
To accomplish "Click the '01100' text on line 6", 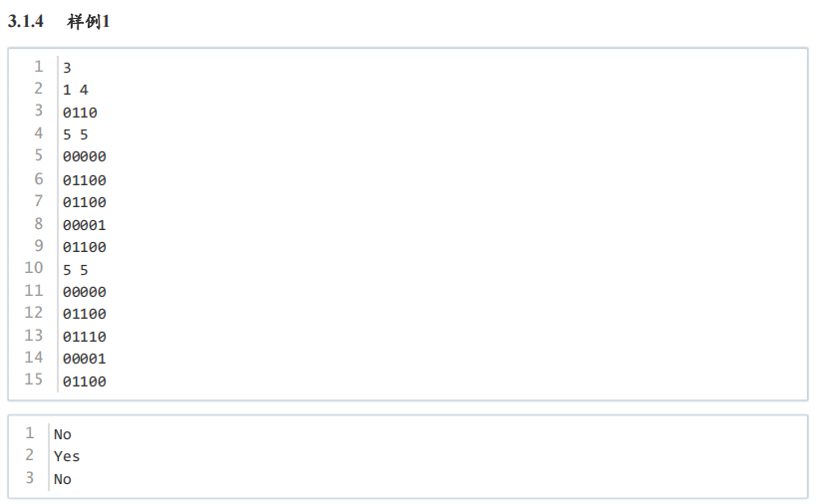I will coord(84,180).
